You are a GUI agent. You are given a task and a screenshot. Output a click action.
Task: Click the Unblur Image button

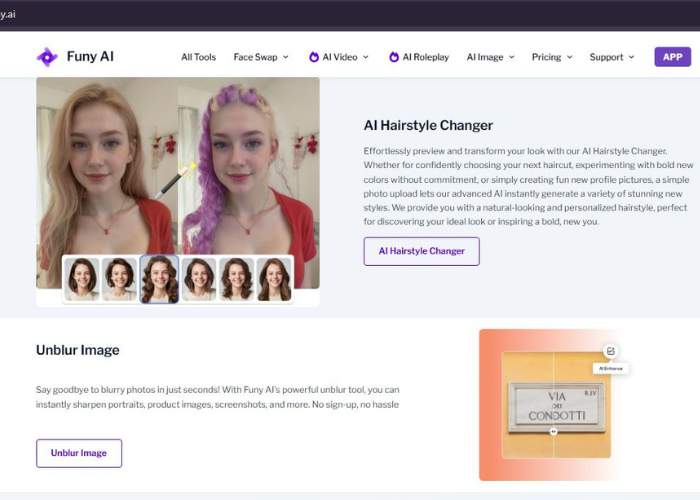click(79, 453)
